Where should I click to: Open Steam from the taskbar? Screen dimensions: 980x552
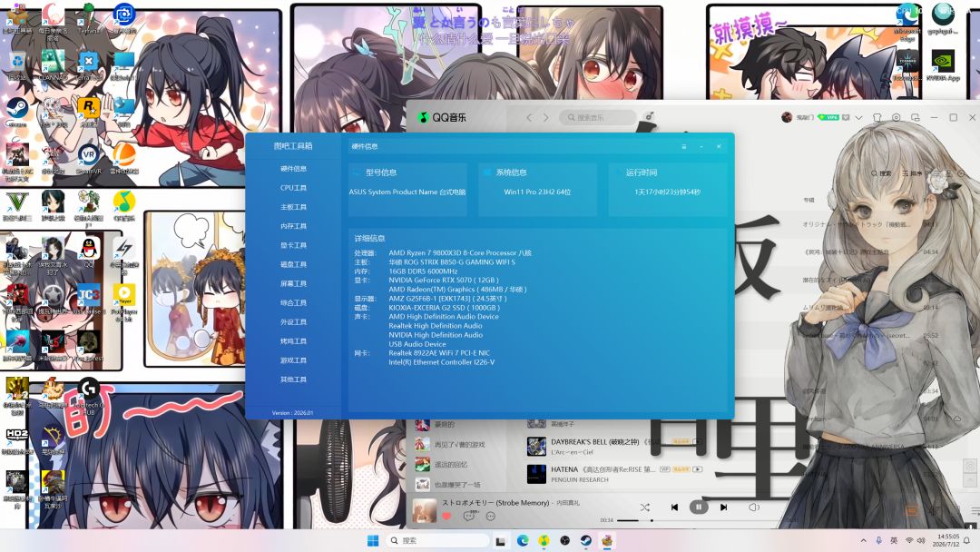(585, 541)
